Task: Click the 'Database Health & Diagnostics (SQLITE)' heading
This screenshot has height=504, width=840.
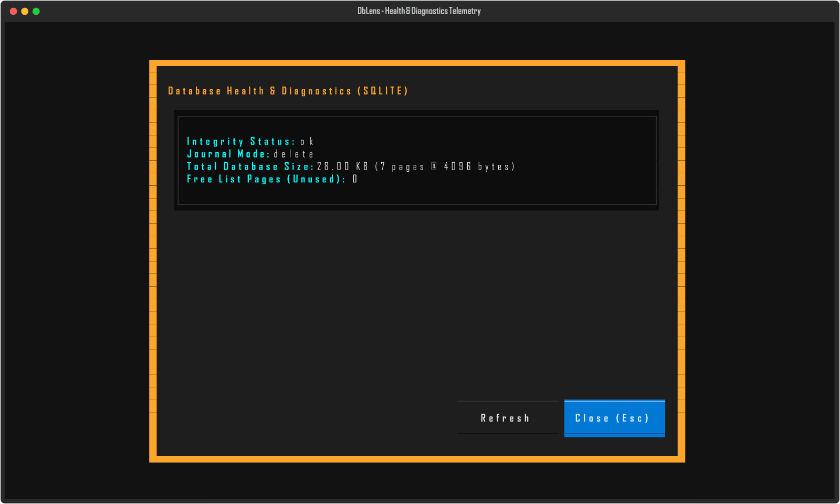Action: coord(288,91)
